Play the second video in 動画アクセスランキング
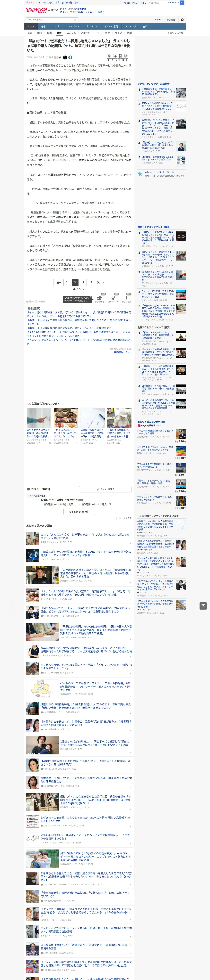The image size is (210, 980). 181,353
